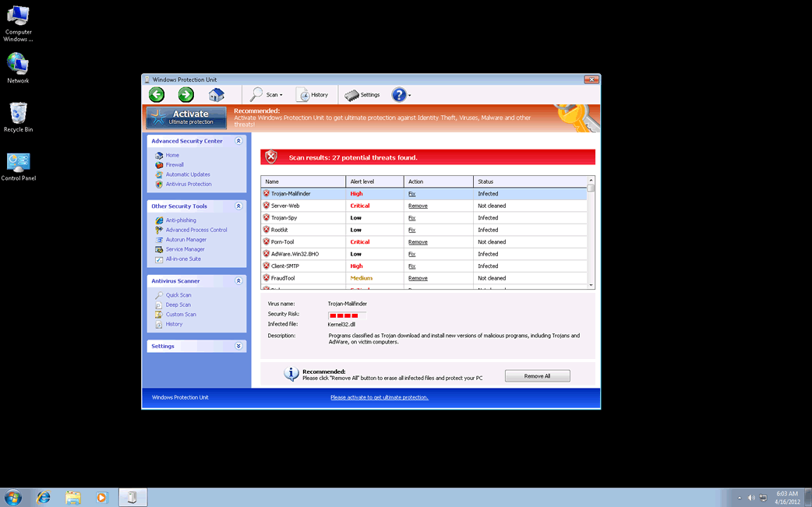Collapse the Other Security Tools panel
This screenshot has width=812, height=507.
click(238, 206)
